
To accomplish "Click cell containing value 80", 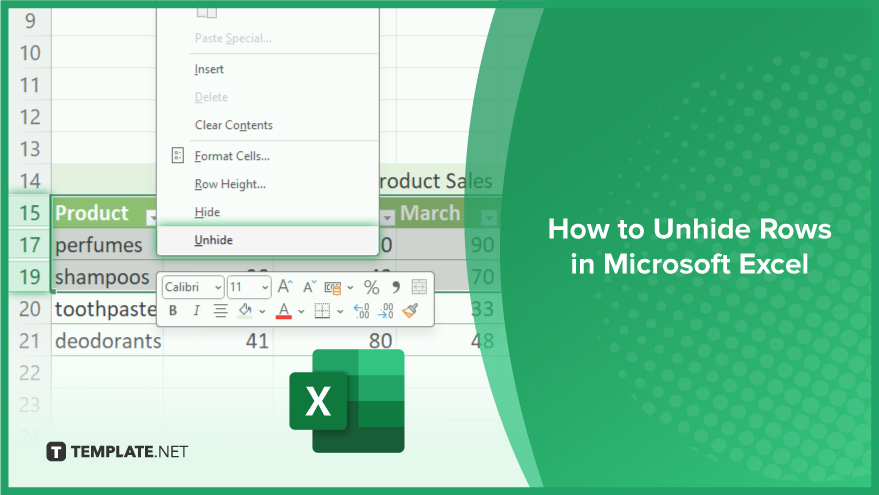I will click(x=335, y=341).
